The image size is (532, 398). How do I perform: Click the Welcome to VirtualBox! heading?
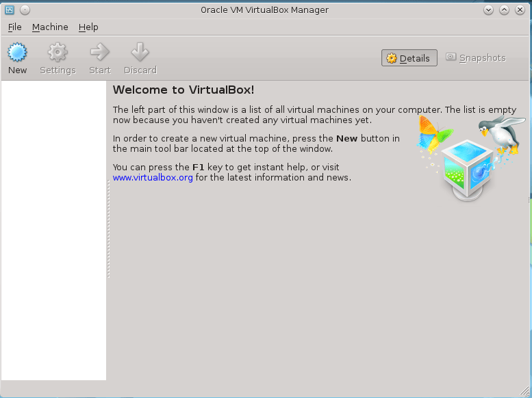click(183, 90)
